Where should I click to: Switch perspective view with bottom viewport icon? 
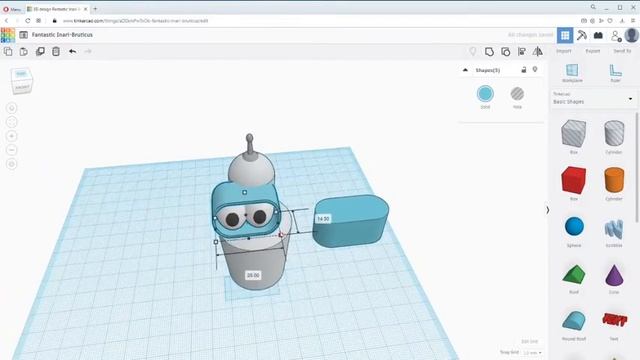coord(12,164)
